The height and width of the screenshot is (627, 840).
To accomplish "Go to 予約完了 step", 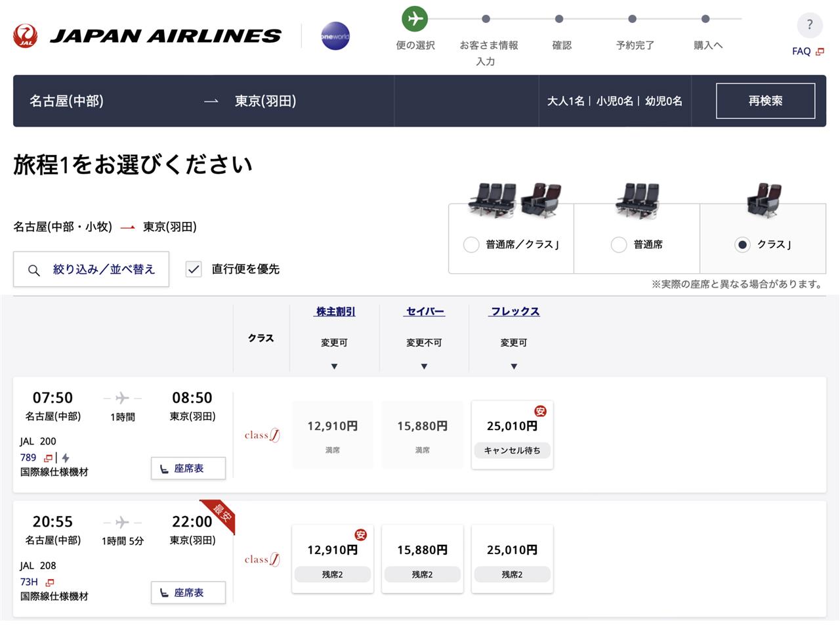I will click(x=635, y=45).
